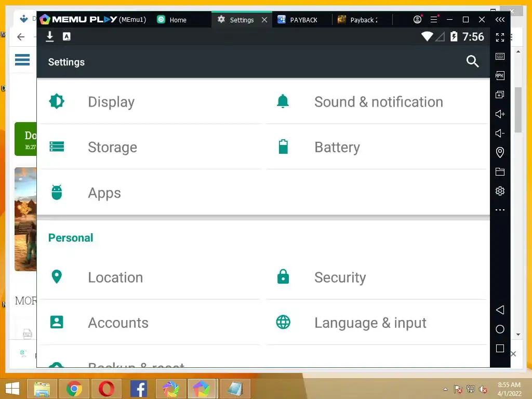Install APK using sidebar APK icon
The height and width of the screenshot is (399, 532).
point(500,75)
